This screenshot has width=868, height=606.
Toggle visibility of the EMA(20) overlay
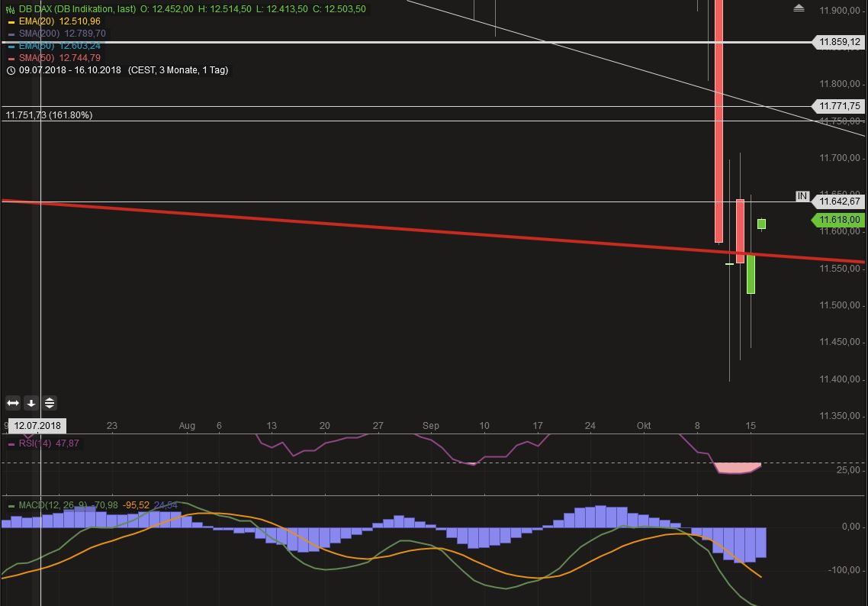point(11,21)
